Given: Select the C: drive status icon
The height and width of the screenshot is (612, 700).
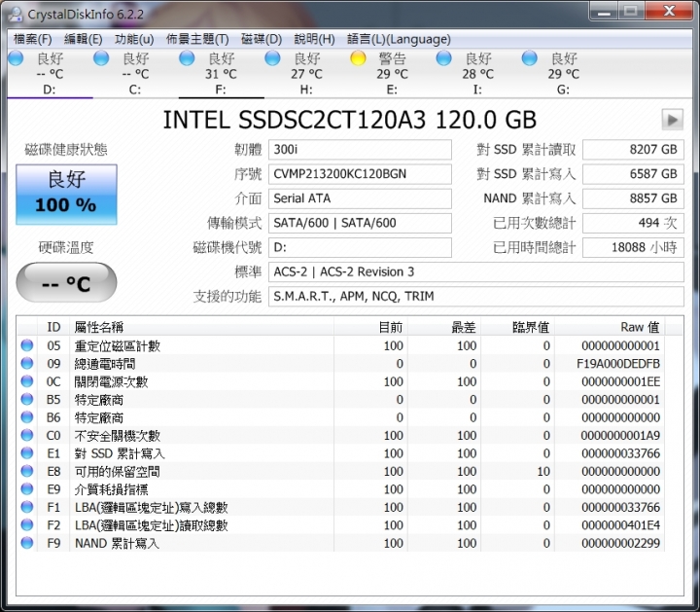Looking at the screenshot, I should [x=101, y=58].
